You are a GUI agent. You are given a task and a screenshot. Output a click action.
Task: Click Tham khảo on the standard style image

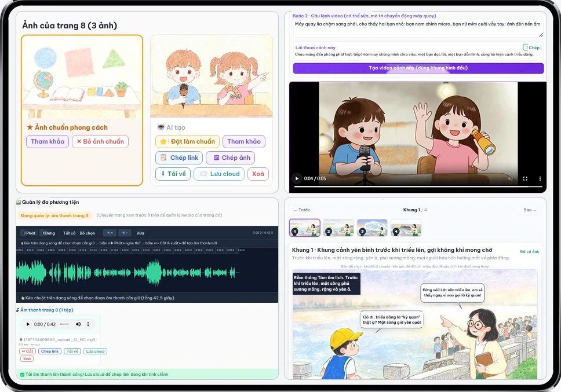pyautogui.click(x=48, y=141)
